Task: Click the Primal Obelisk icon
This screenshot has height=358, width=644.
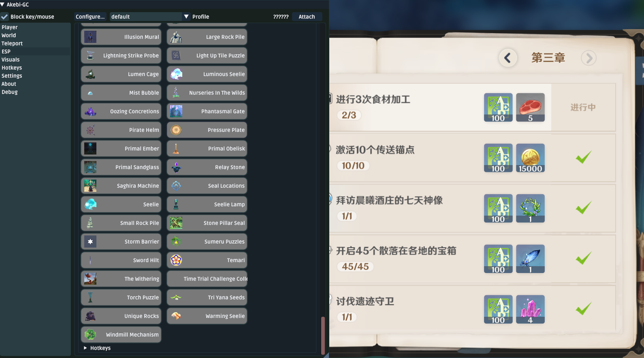Action: (176, 148)
